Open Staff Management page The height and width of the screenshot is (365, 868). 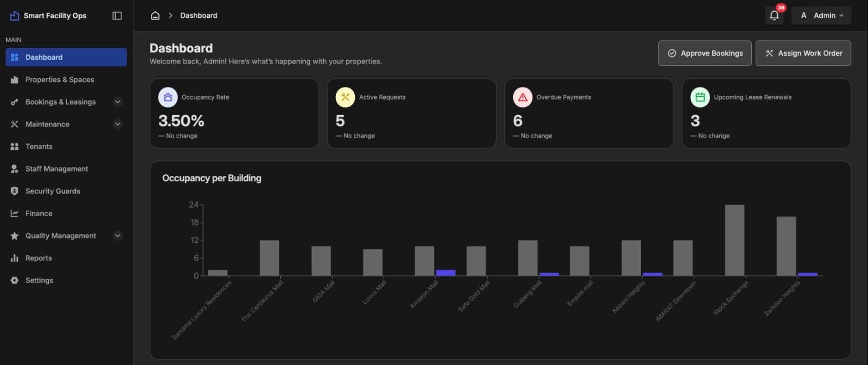tap(66, 169)
